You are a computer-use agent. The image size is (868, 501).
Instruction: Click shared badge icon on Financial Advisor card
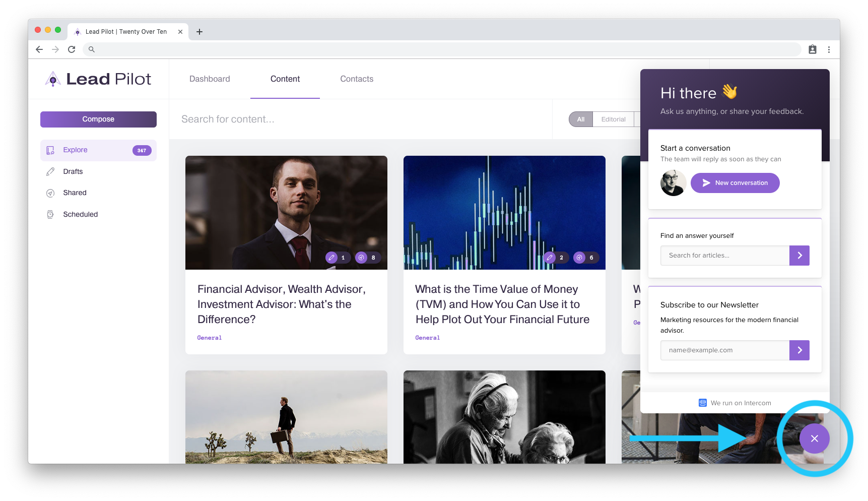click(x=361, y=258)
